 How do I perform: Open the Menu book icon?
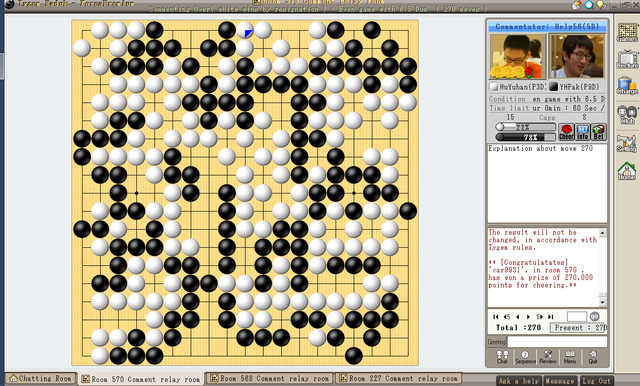(570, 357)
